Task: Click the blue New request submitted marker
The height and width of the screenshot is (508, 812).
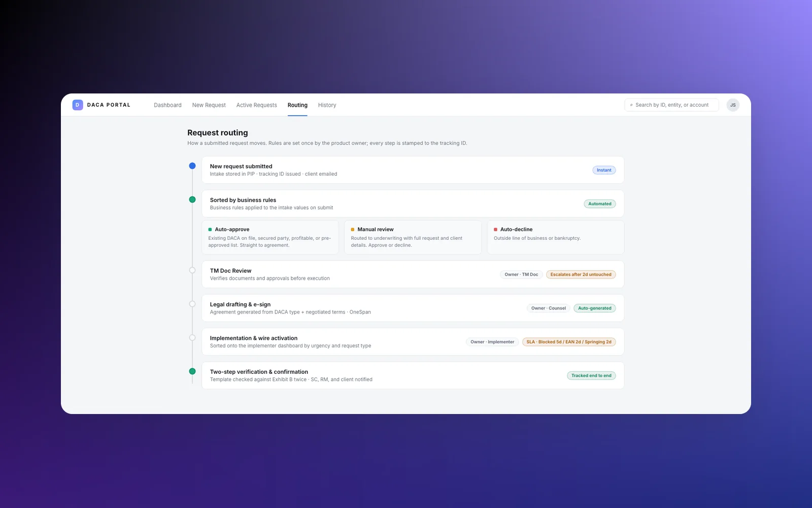Action: (192, 166)
